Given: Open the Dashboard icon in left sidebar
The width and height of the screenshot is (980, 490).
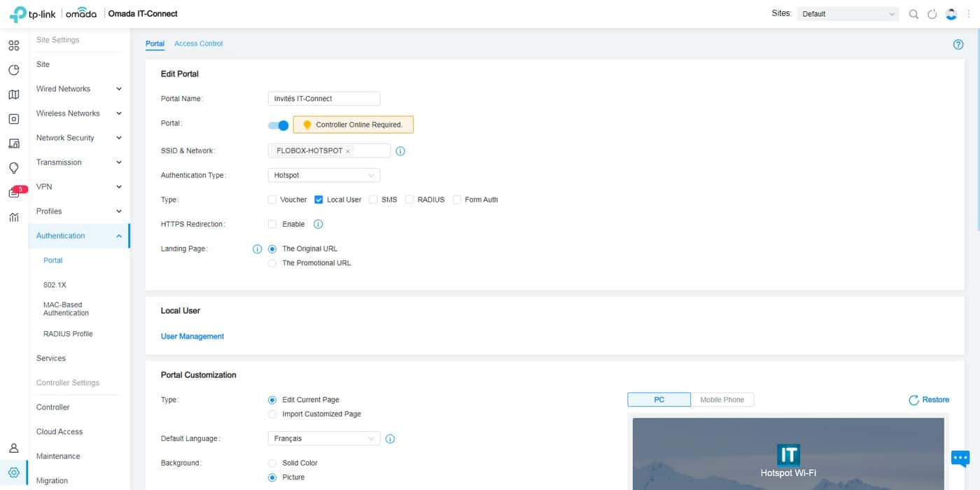Looking at the screenshot, I should [x=13, y=46].
